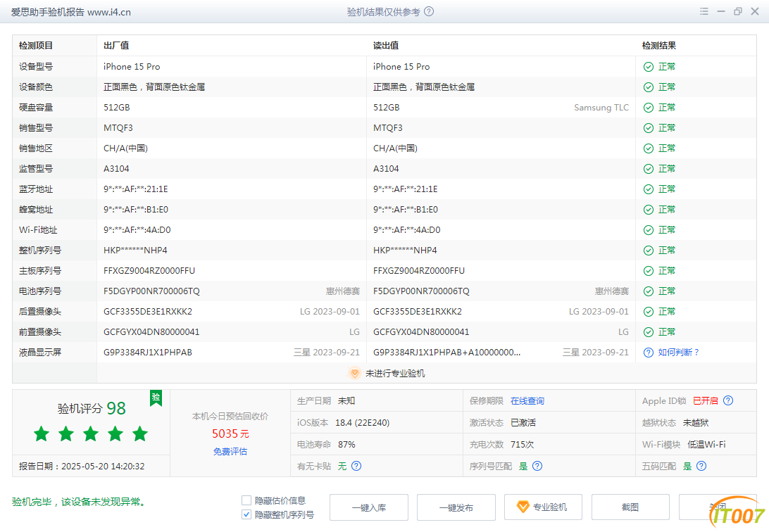This screenshot has height=532, width=769.
Task: Click the 电池寿命 87% value
Action: click(x=346, y=444)
